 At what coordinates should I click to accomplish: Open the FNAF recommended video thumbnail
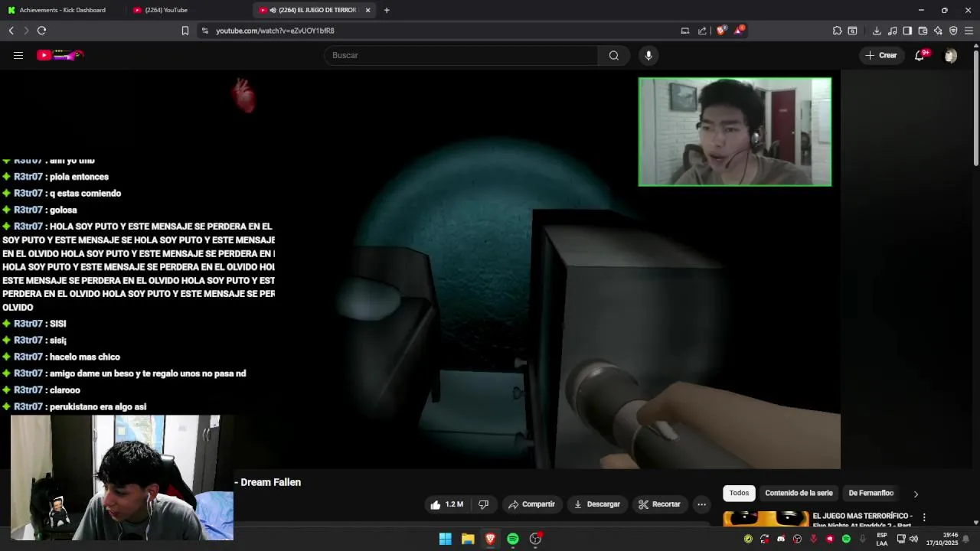(x=766, y=518)
